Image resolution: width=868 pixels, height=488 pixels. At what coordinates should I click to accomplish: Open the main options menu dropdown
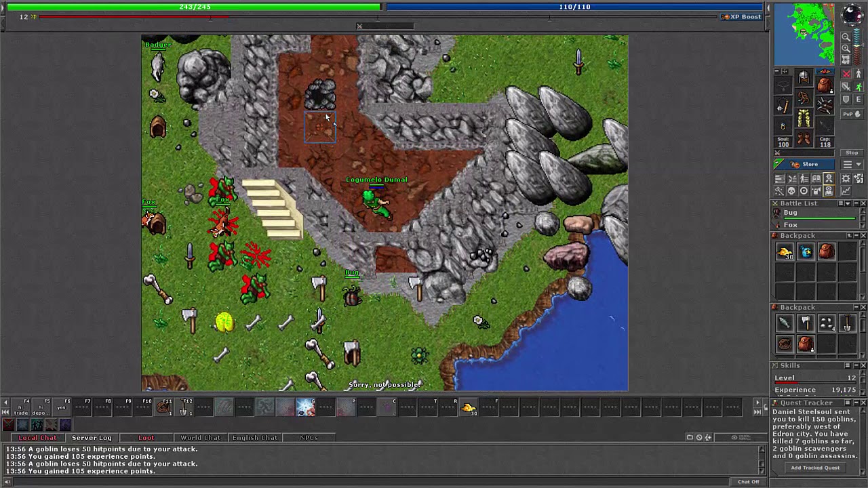pyautogui.click(x=852, y=164)
